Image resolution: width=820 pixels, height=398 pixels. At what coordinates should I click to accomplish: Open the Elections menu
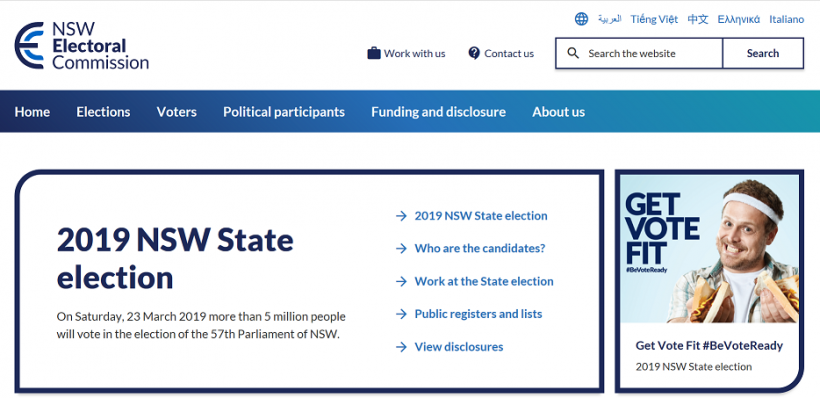103,112
